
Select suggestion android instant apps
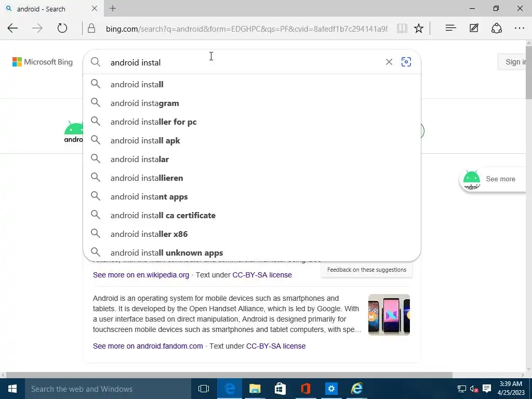point(252,196)
